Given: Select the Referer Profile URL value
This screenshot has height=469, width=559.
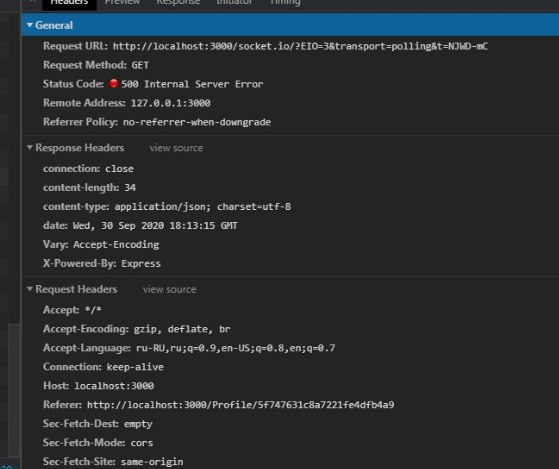Looking at the screenshot, I should 241,405.
